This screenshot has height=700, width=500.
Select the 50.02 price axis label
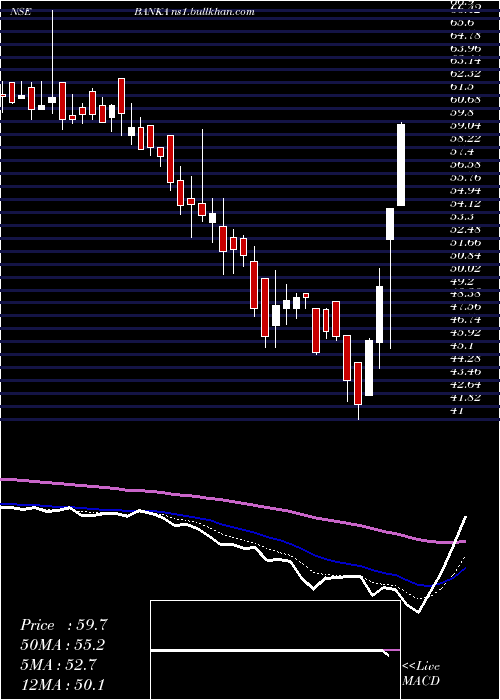467,268
